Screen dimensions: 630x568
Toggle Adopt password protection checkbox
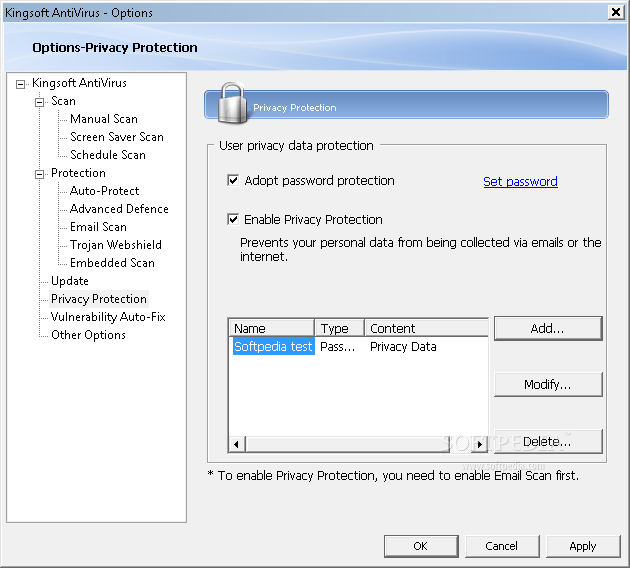(x=233, y=180)
